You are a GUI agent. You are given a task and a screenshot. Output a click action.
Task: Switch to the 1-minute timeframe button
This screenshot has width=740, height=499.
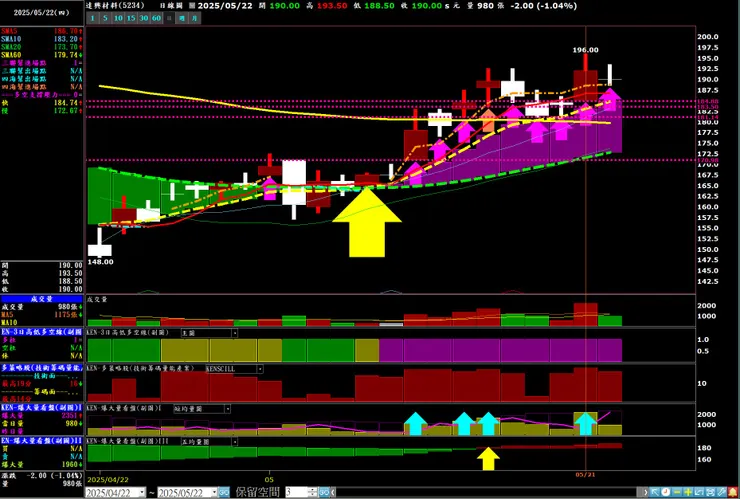tap(93, 18)
